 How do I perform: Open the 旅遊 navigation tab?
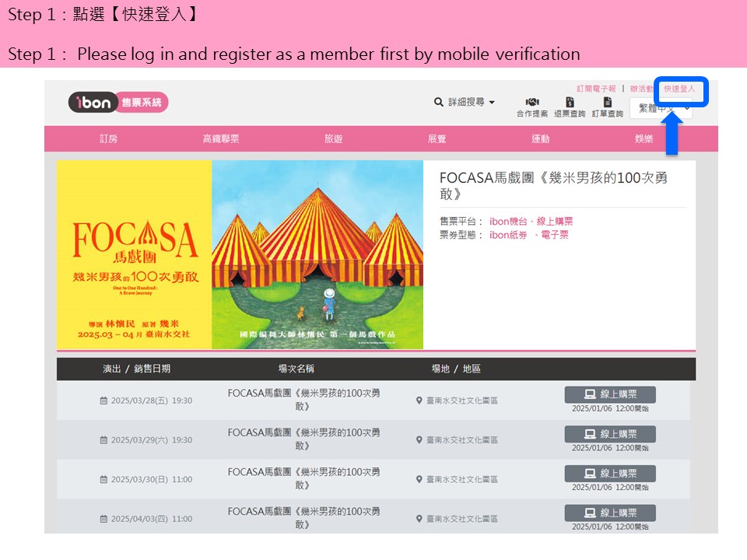click(333, 138)
